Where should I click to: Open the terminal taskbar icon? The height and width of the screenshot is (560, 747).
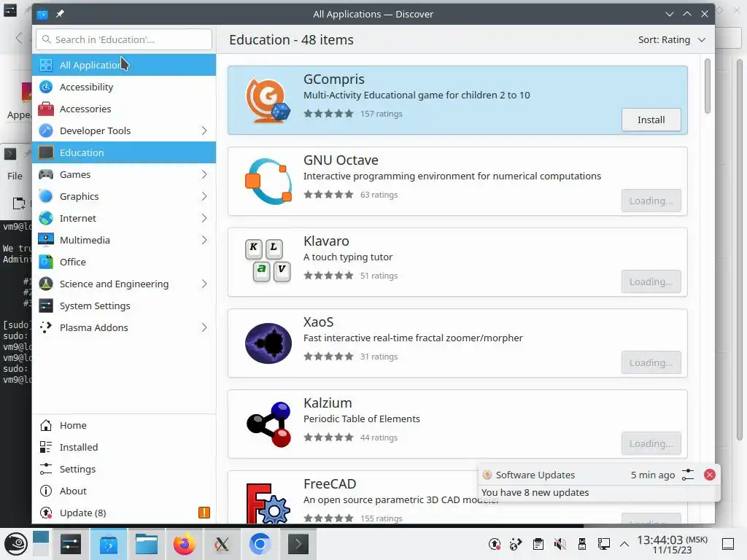pos(298,544)
